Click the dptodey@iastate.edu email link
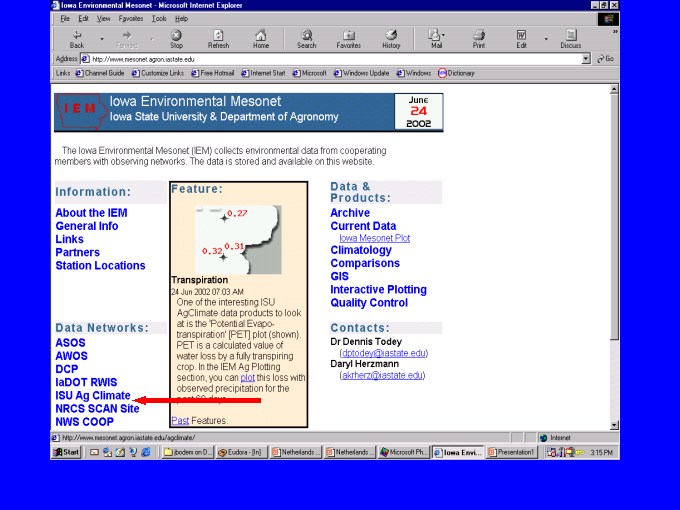The width and height of the screenshot is (680, 510). click(384, 353)
